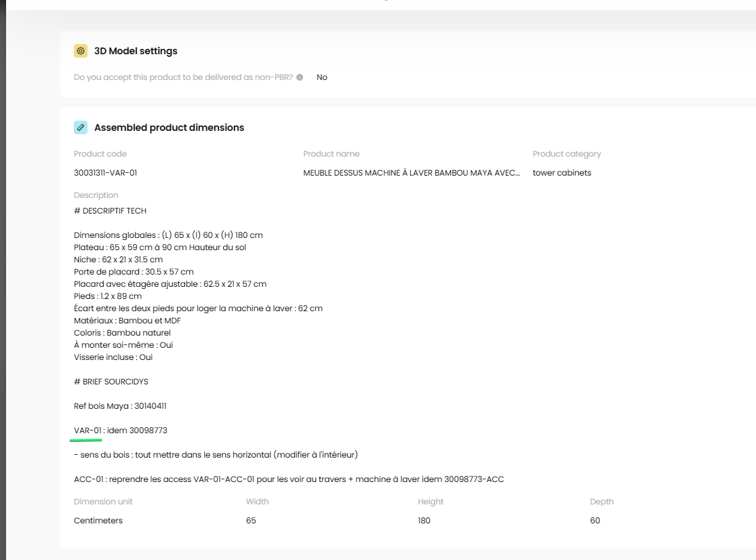The image size is (756, 560).
Task: Click the truncated product name MEUBLE DESSUS MACHINE
Action: click(412, 172)
